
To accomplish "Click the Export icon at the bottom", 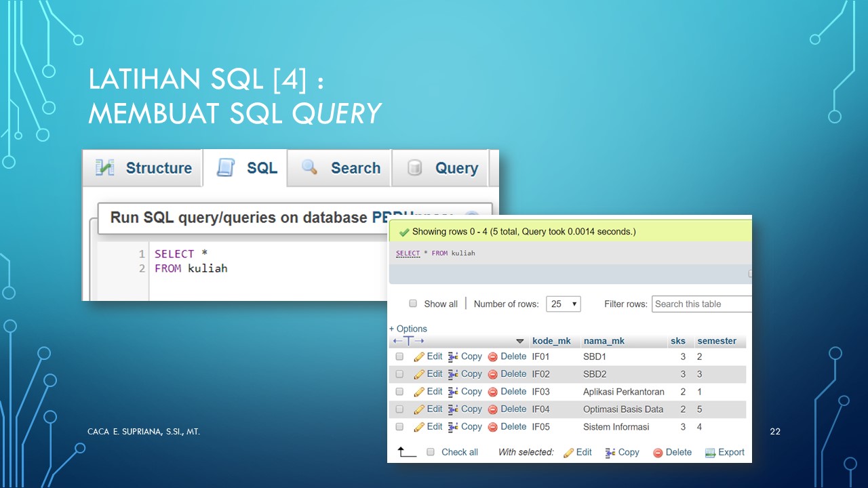I will pos(707,452).
